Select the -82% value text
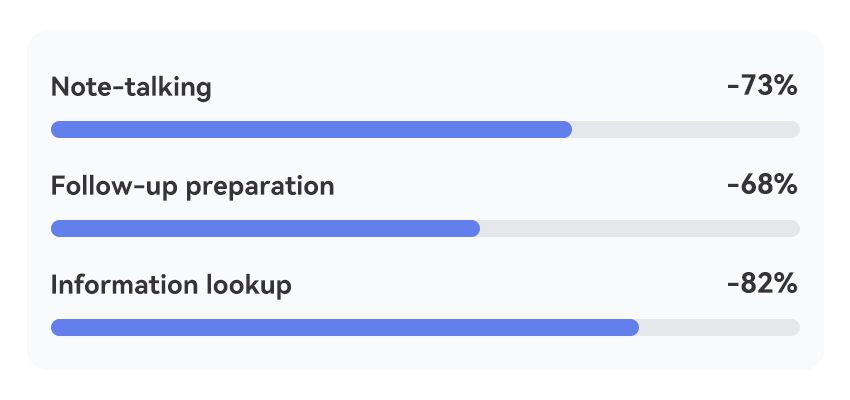The image size is (850, 400). coord(762,284)
